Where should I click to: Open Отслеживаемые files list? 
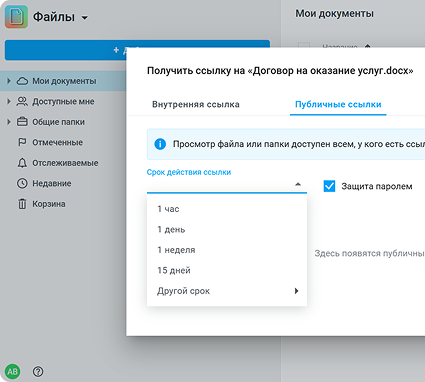(x=65, y=163)
